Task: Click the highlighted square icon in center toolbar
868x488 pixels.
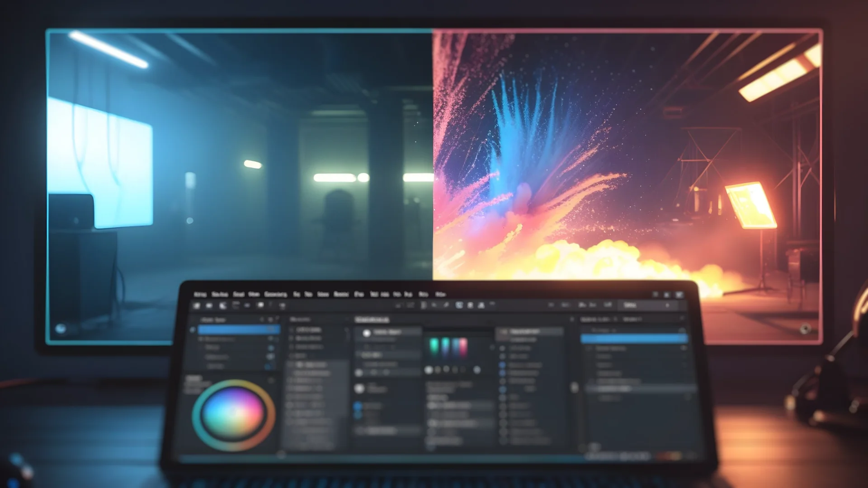Action: pos(459,305)
